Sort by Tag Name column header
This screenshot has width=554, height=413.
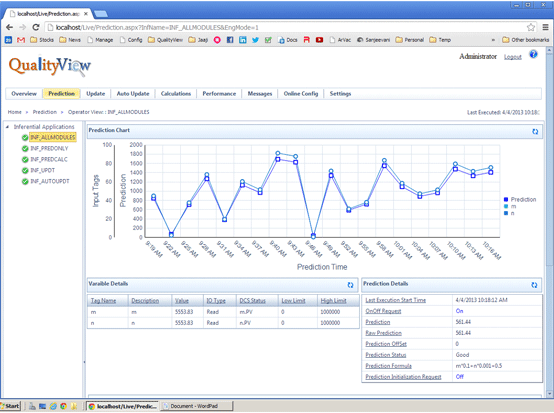(104, 301)
